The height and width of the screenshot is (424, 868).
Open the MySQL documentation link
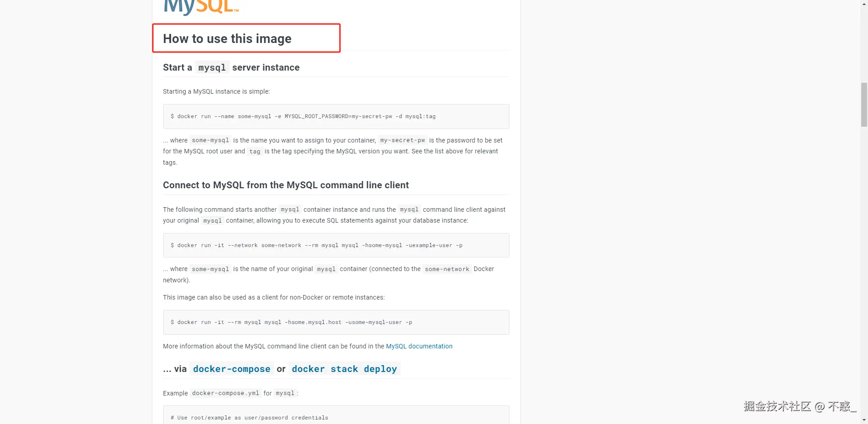419,346
